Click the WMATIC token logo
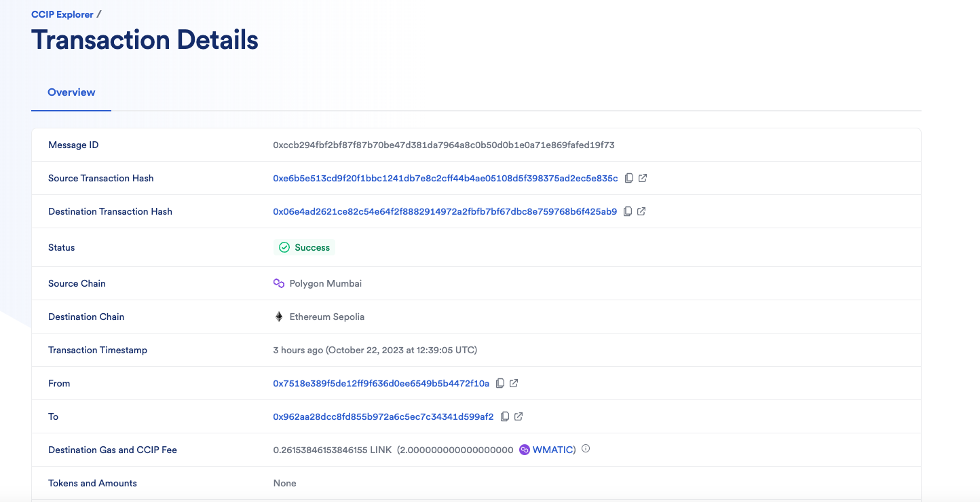This screenshot has height=502, width=980. click(524, 449)
